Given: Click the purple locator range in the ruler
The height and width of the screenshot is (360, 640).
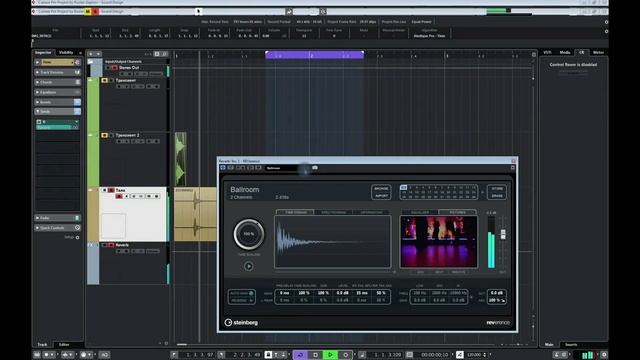Looking at the screenshot, I should pyautogui.click(x=314, y=55).
